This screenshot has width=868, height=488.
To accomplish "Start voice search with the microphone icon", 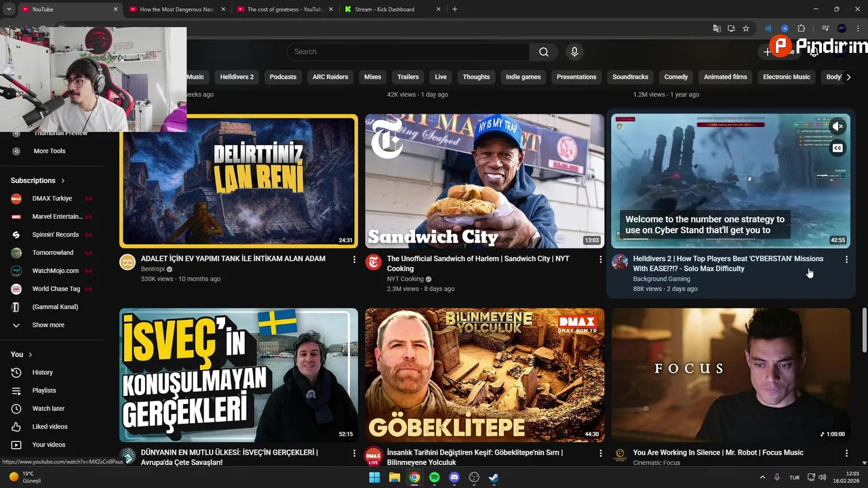I will 574,52.
